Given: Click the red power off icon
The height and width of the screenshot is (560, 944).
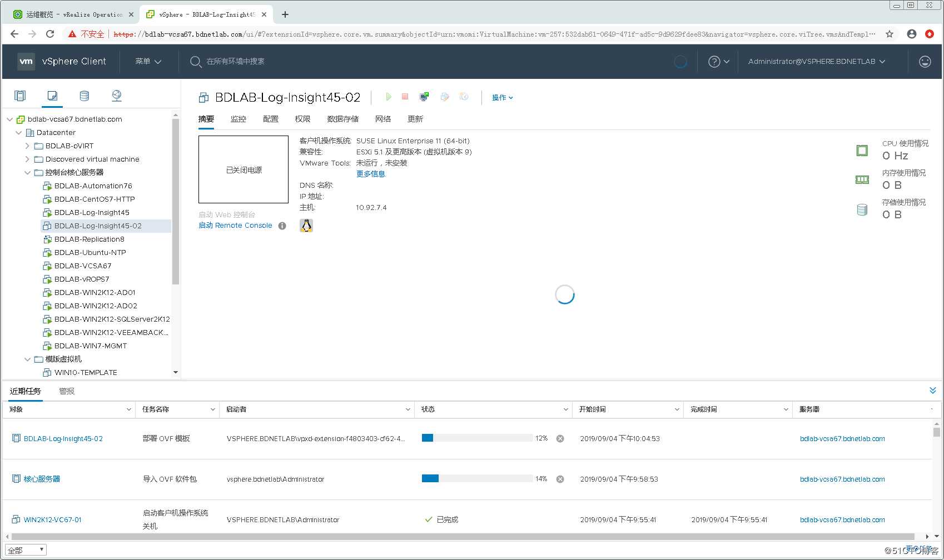Looking at the screenshot, I should (405, 97).
